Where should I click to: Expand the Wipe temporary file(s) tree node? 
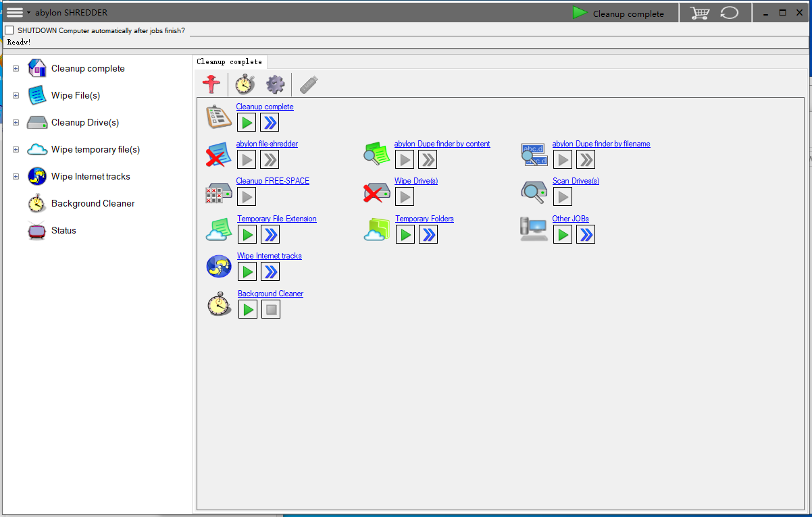[16, 149]
